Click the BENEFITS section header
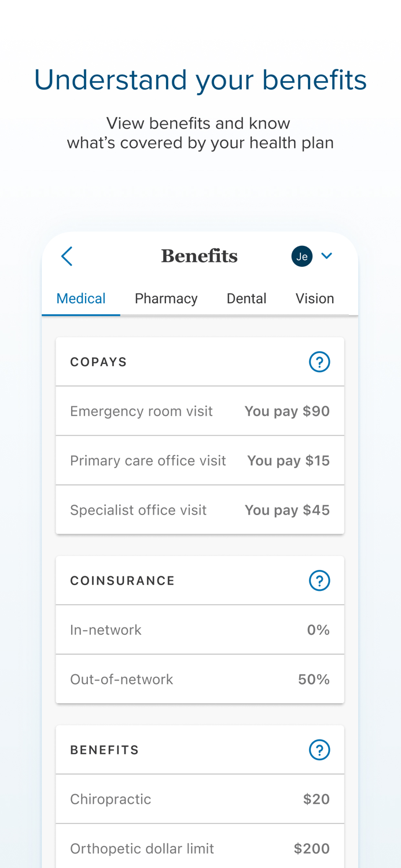 (105, 749)
